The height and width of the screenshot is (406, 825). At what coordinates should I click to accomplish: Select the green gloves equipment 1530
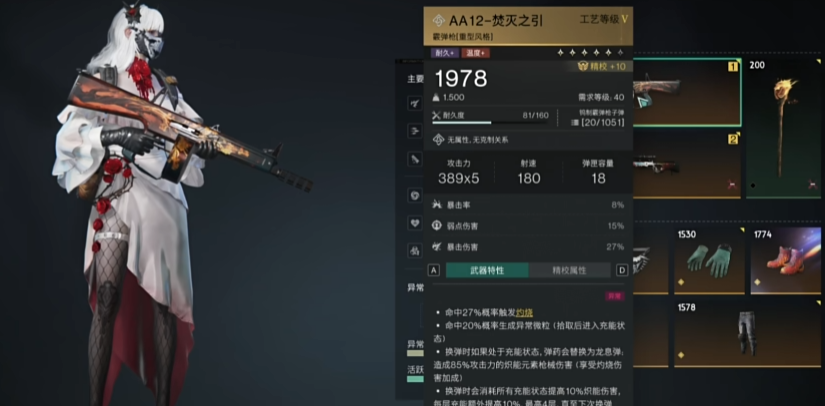[709, 260]
